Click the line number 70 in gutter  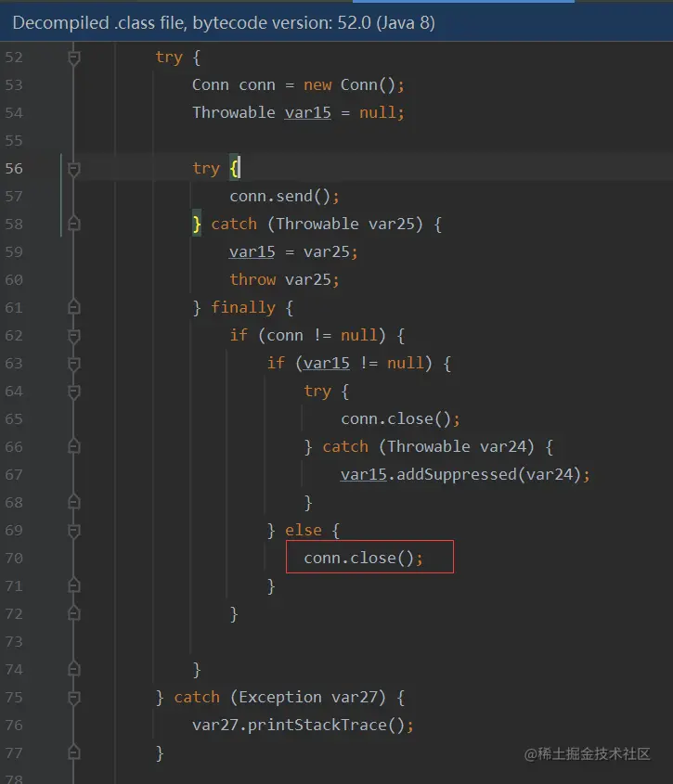click(14, 558)
